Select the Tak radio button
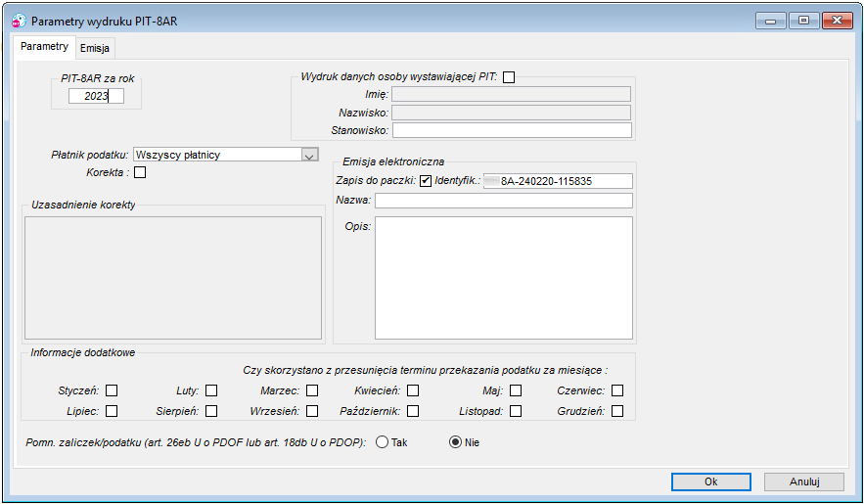Viewport: 864px width, 504px height. click(383, 442)
